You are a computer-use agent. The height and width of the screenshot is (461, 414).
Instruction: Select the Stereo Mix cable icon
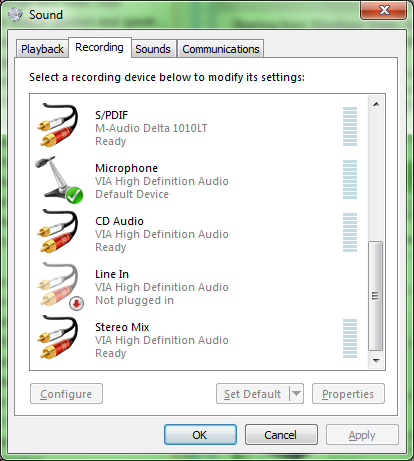click(58, 337)
